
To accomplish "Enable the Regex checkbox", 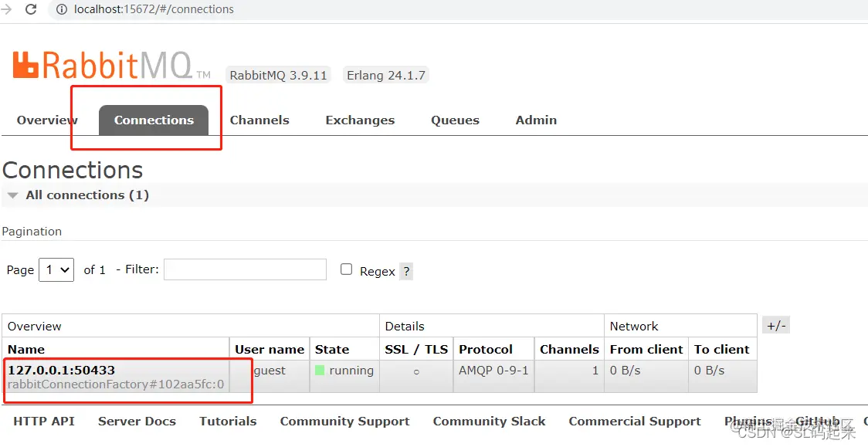I will 346,269.
